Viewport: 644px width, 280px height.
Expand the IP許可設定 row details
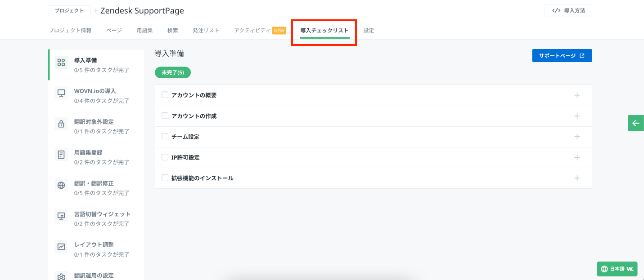(577, 157)
